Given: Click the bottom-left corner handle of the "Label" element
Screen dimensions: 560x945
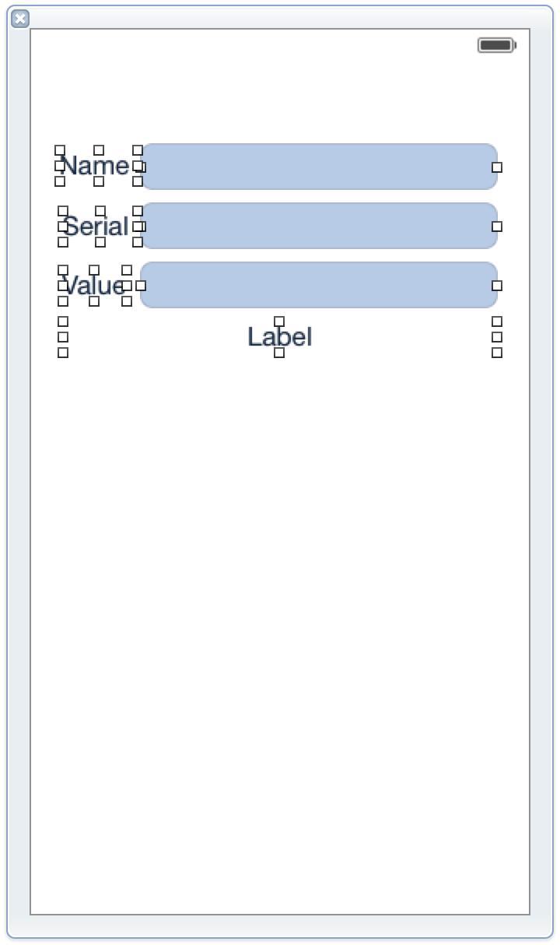Looking at the screenshot, I should 63,353.
